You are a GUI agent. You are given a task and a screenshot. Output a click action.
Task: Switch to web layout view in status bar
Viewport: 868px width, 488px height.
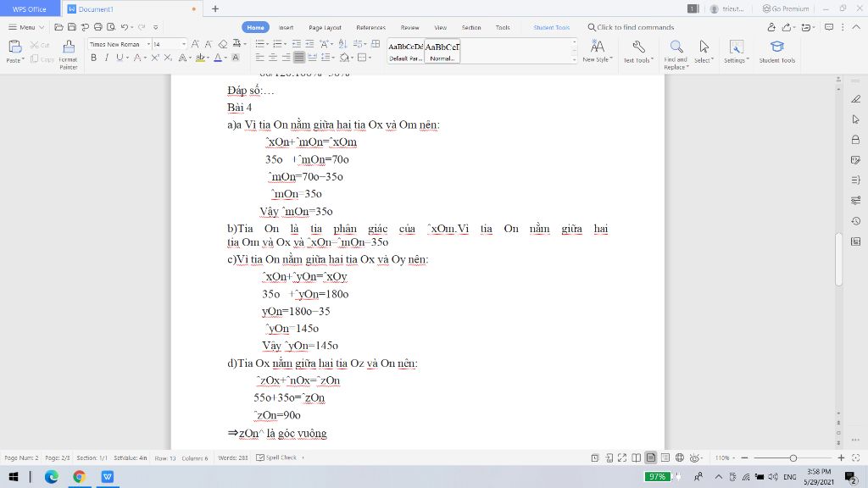click(x=679, y=457)
